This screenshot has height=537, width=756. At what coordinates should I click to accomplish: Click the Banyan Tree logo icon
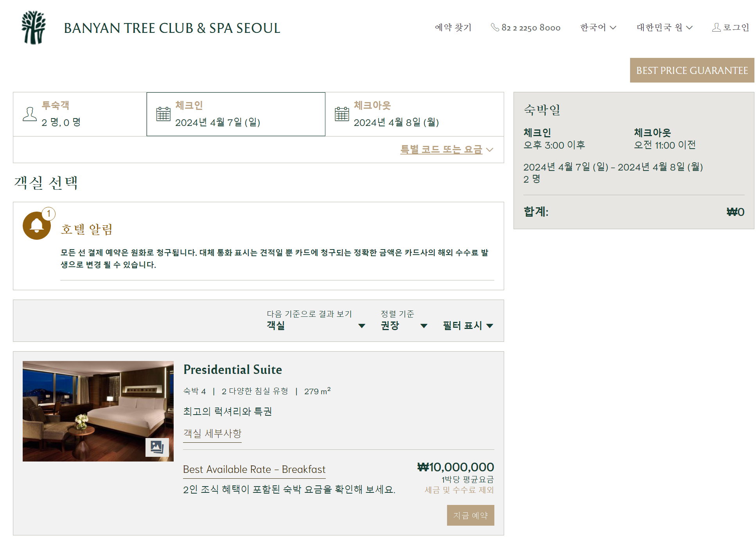click(34, 27)
